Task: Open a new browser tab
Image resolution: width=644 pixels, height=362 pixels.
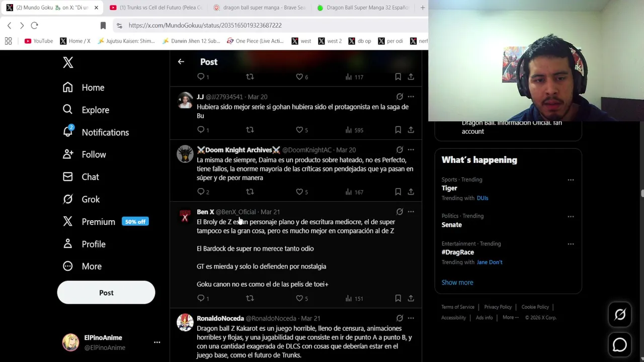Action: coord(423,8)
